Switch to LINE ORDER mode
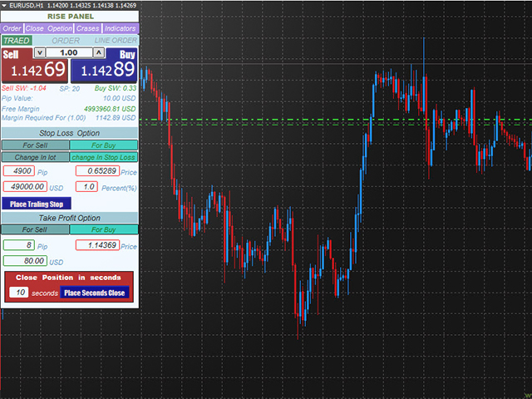532x399 pixels. pyautogui.click(x=115, y=40)
